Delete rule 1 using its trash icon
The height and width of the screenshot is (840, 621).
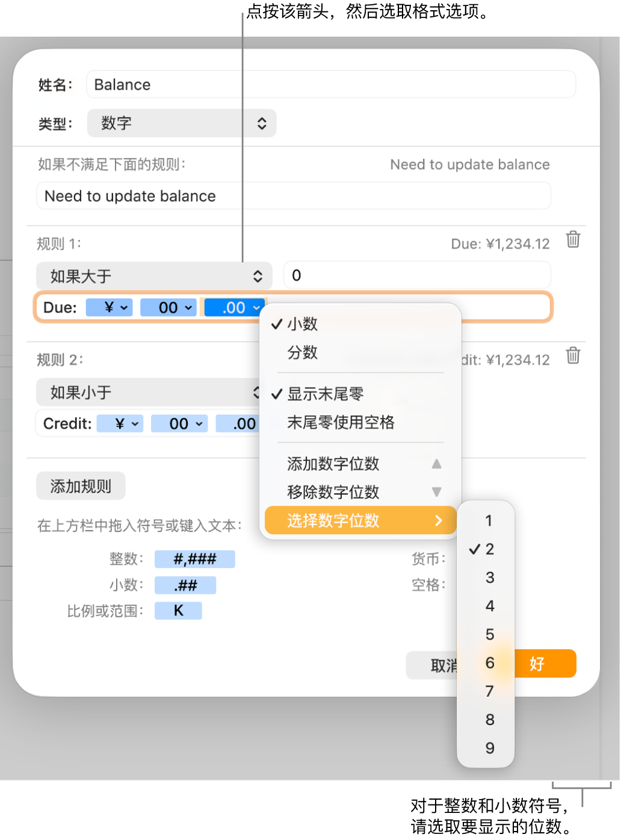tap(573, 239)
